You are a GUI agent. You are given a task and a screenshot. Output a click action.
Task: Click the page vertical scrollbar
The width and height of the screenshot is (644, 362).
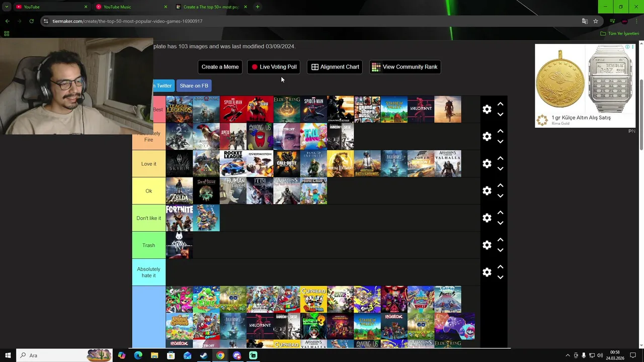click(641, 115)
